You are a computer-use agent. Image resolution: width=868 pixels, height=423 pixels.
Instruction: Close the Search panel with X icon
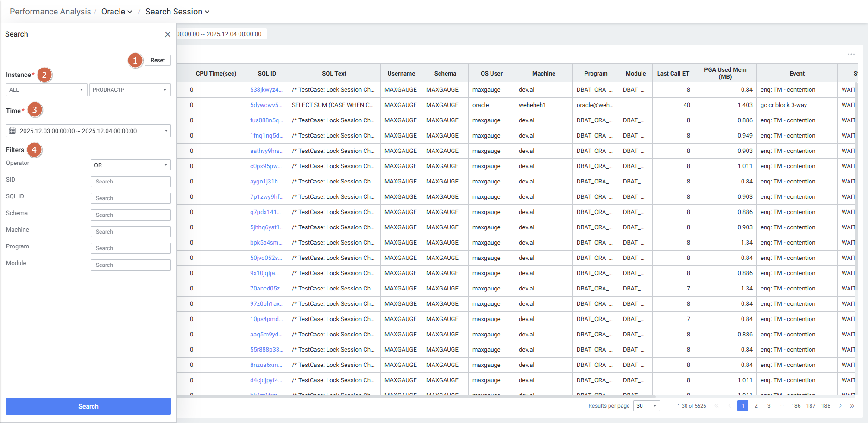point(167,34)
